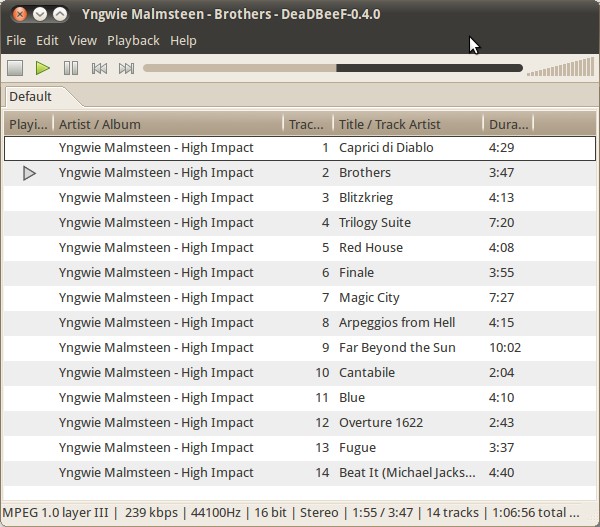This screenshot has height=527, width=600.
Task: Click the Stop playback button
Action: (15, 69)
